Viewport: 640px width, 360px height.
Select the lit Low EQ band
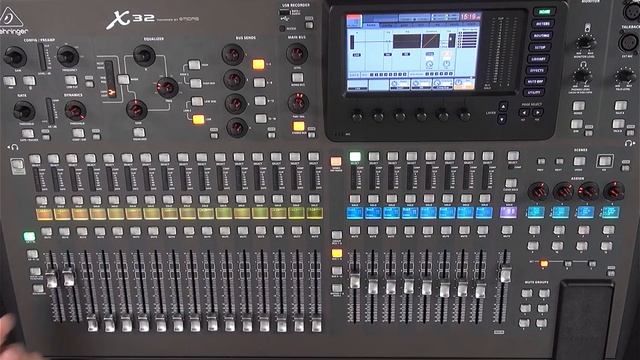pos(198,119)
